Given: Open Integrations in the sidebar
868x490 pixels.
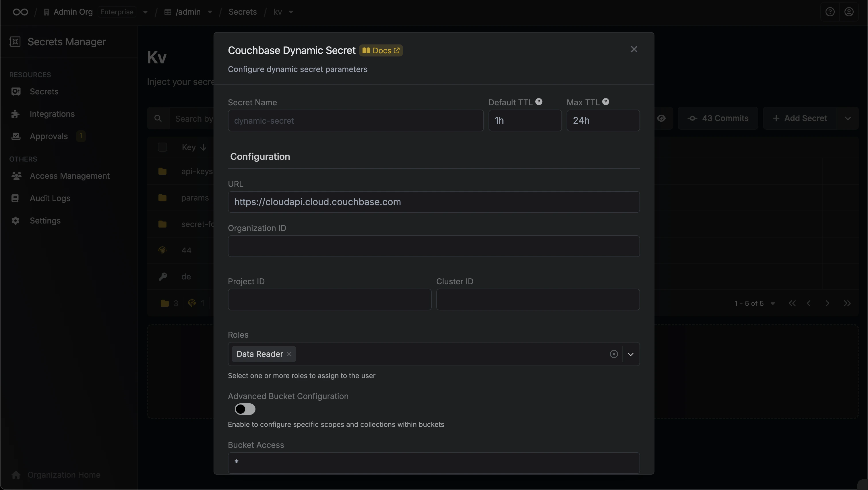Looking at the screenshot, I should (x=52, y=114).
